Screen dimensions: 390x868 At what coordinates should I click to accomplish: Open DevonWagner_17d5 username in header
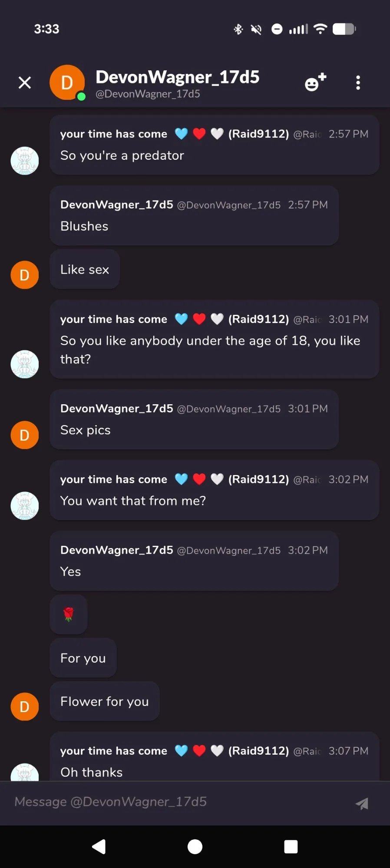[177, 77]
